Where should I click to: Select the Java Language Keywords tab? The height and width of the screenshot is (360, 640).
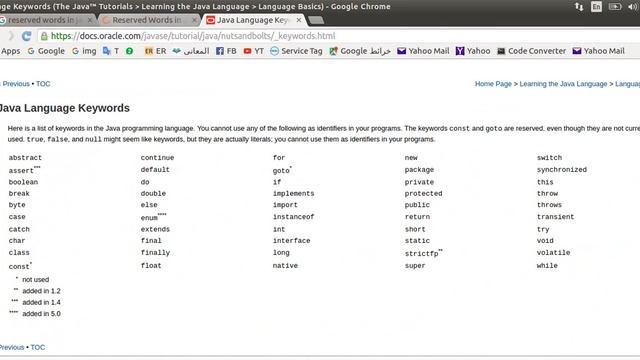[x=253, y=20]
